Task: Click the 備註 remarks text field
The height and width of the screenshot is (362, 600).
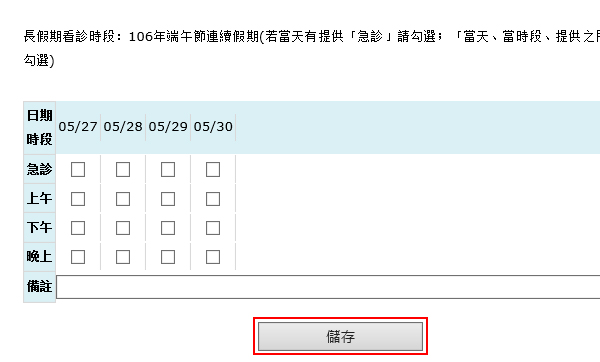Action: click(x=328, y=287)
